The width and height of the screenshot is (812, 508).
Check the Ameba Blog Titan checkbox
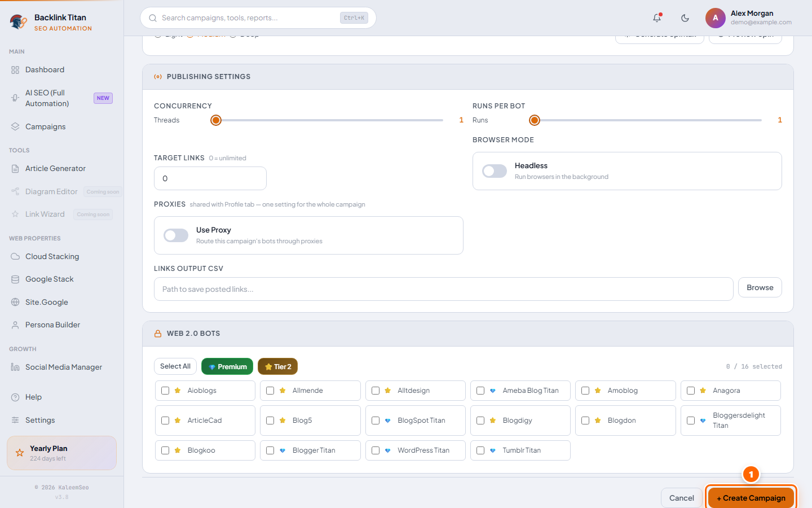coord(480,391)
